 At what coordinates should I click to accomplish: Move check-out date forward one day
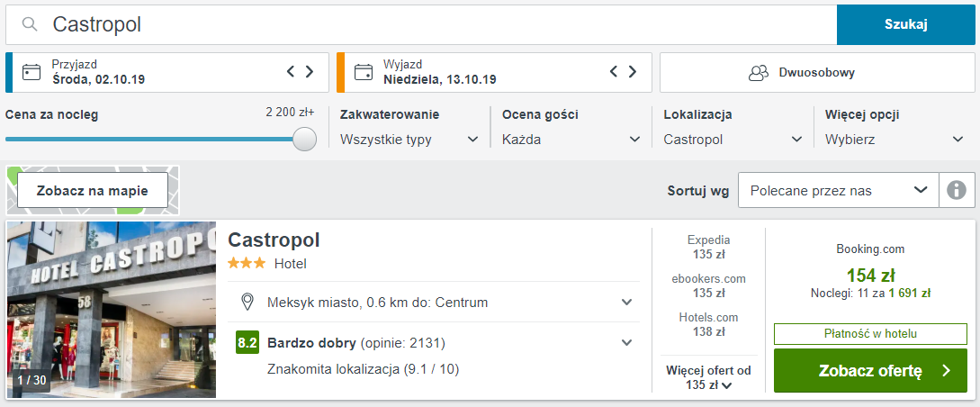(x=633, y=71)
